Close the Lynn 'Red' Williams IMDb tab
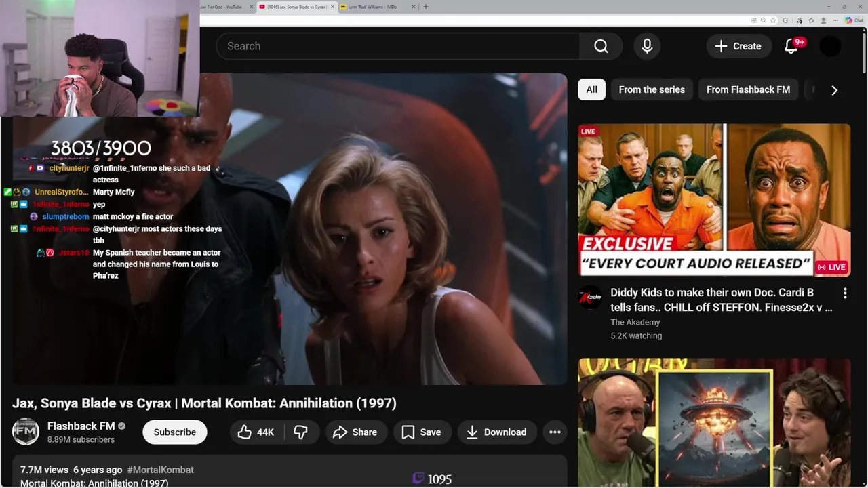The image size is (868, 488). [x=414, y=7]
